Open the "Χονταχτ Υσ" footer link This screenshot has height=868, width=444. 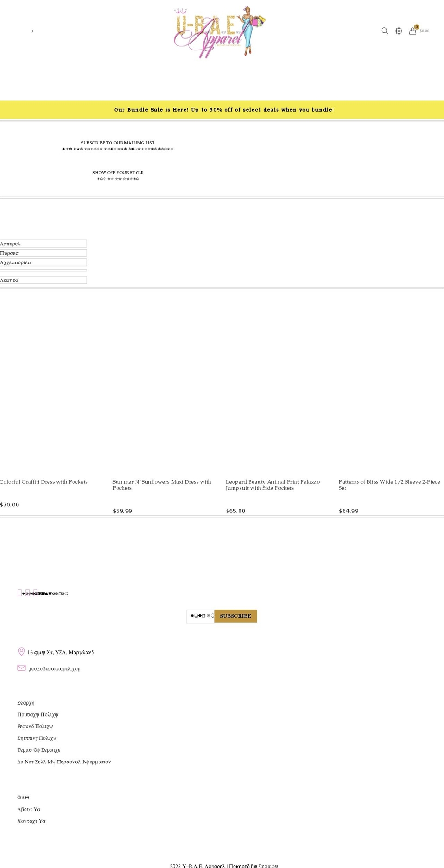tap(31, 821)
